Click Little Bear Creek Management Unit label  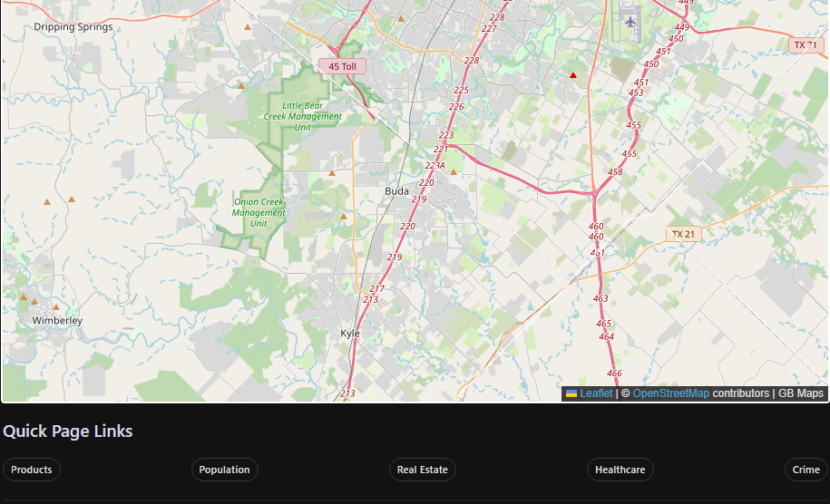[303, 116]
